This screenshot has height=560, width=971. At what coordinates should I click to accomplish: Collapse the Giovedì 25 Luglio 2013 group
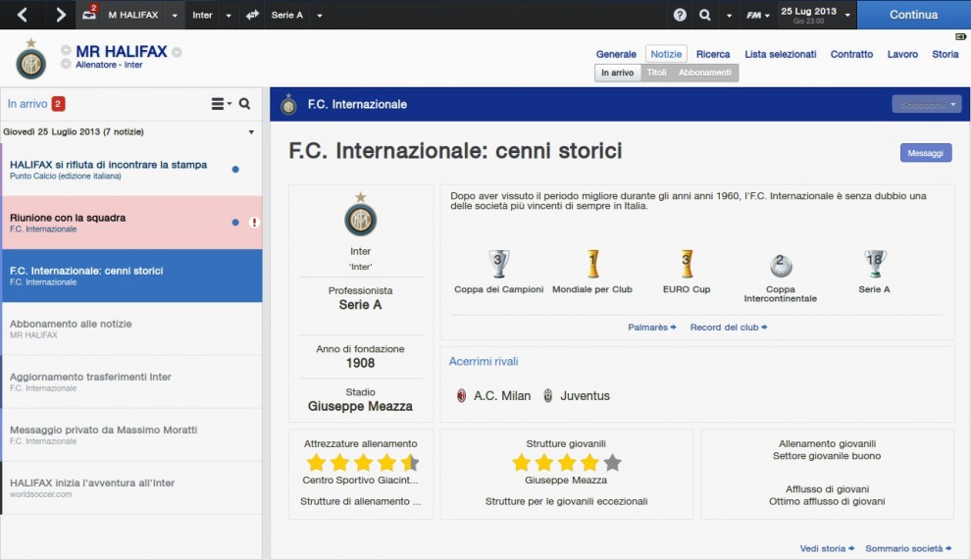[x=251, y=132]
